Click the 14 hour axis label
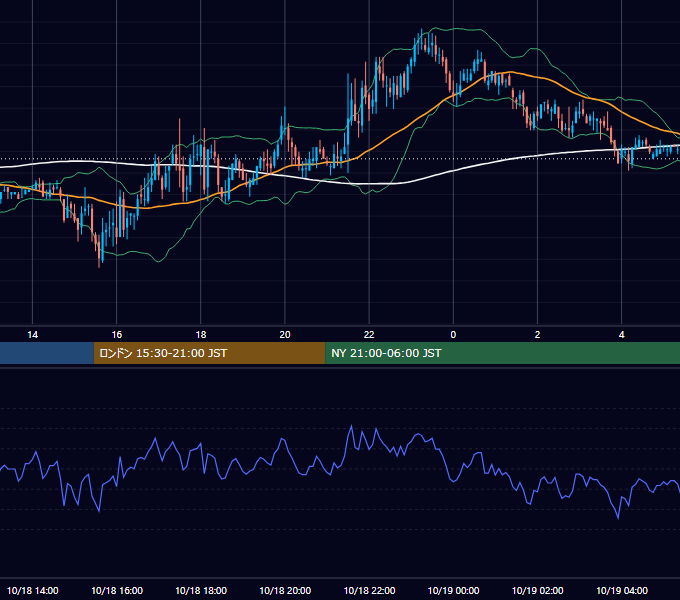The width and height of the screenshot is (680, 600). (33, 335)
